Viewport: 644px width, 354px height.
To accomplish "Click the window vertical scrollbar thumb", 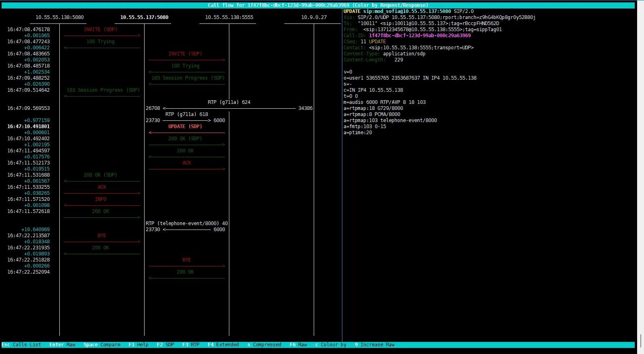I will click(x=642, y=340).
